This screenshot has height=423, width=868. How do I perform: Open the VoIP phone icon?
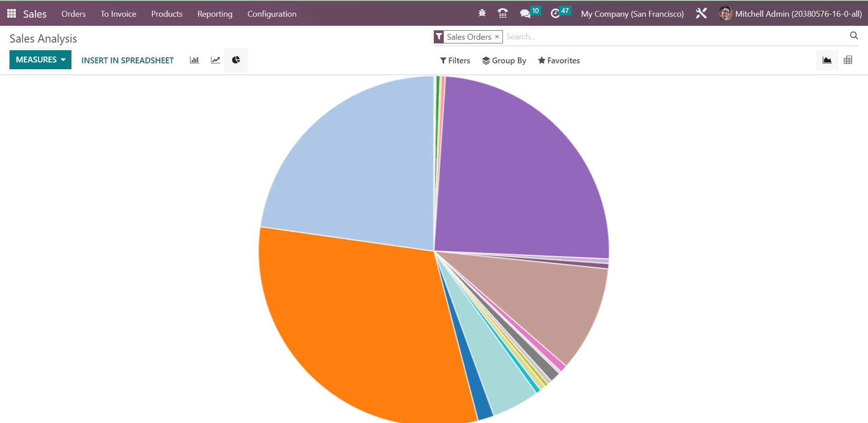[503, 14]
